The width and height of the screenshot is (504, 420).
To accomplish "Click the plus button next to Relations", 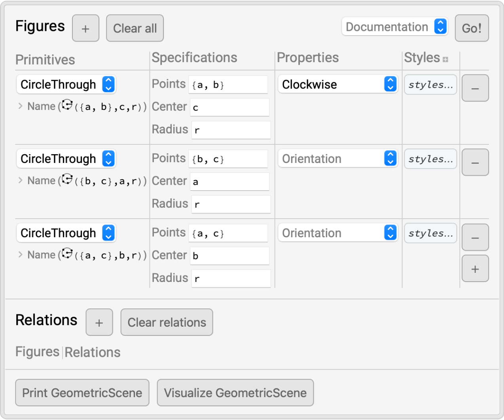I will (x=99, y=322).
